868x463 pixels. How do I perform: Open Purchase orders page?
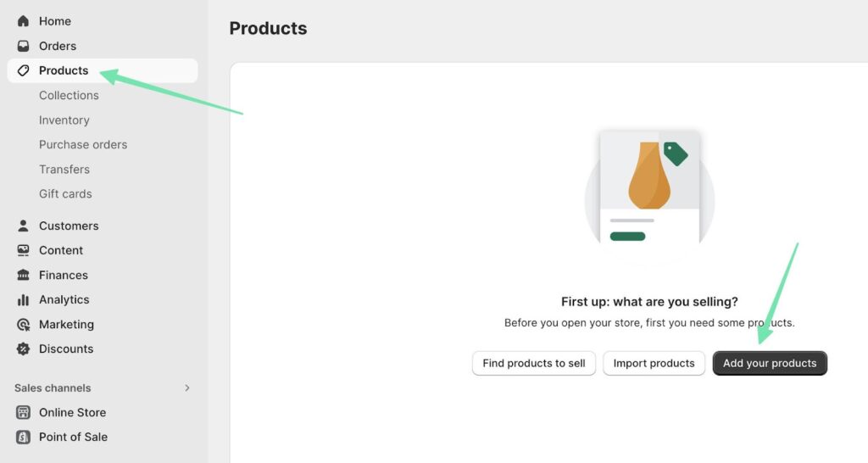tap(83, 144)
